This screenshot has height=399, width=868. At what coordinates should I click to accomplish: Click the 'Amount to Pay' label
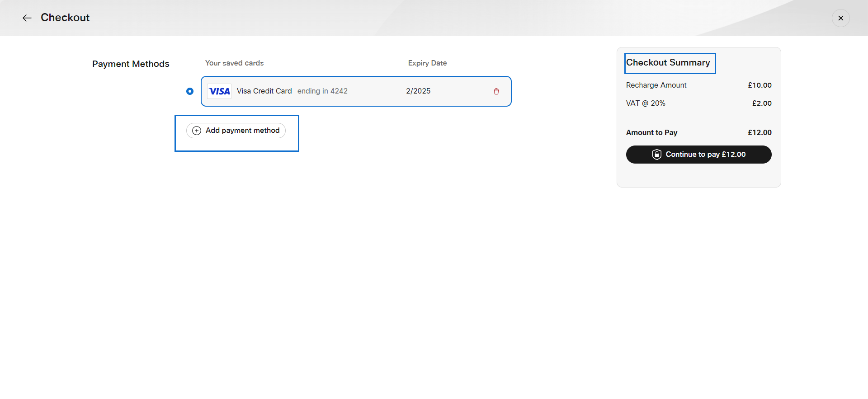[652, 132]
